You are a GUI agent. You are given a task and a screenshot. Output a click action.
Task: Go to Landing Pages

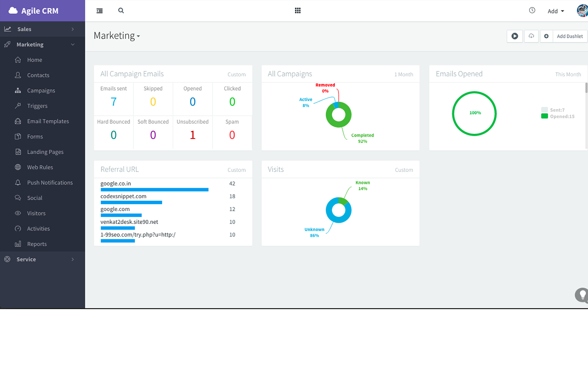tap(45, 152)
